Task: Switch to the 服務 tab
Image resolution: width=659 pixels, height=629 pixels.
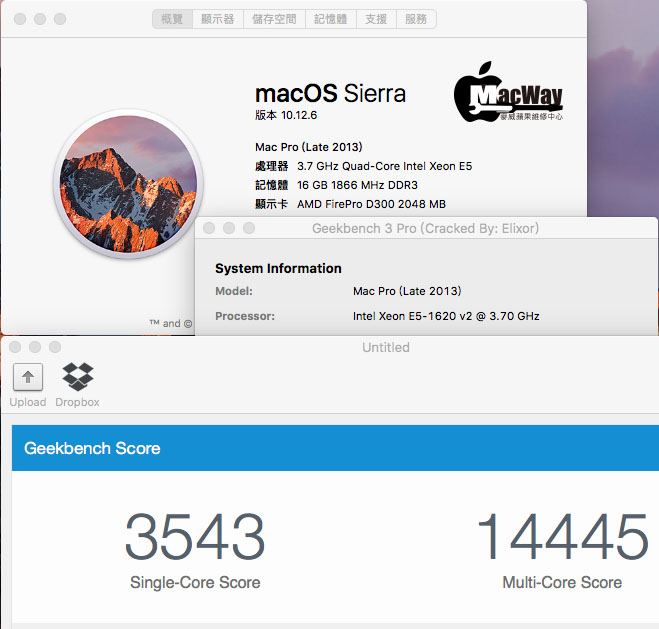Action: [x=416, y=19]
